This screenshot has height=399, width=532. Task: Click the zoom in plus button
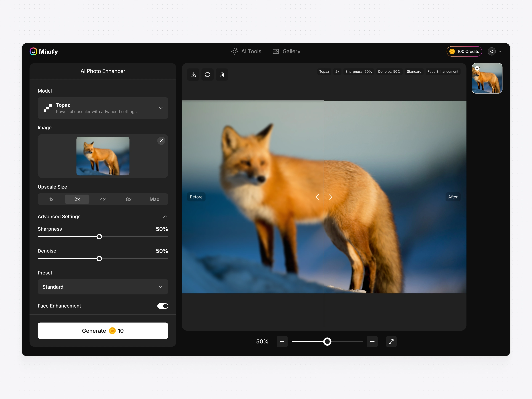tap(372, 341)
